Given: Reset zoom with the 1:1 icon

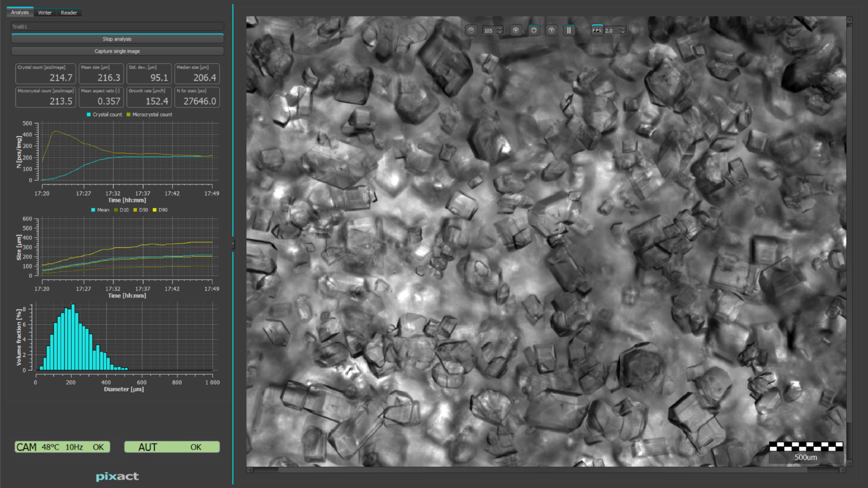Looking at the screenshot, I should point(552,31).
